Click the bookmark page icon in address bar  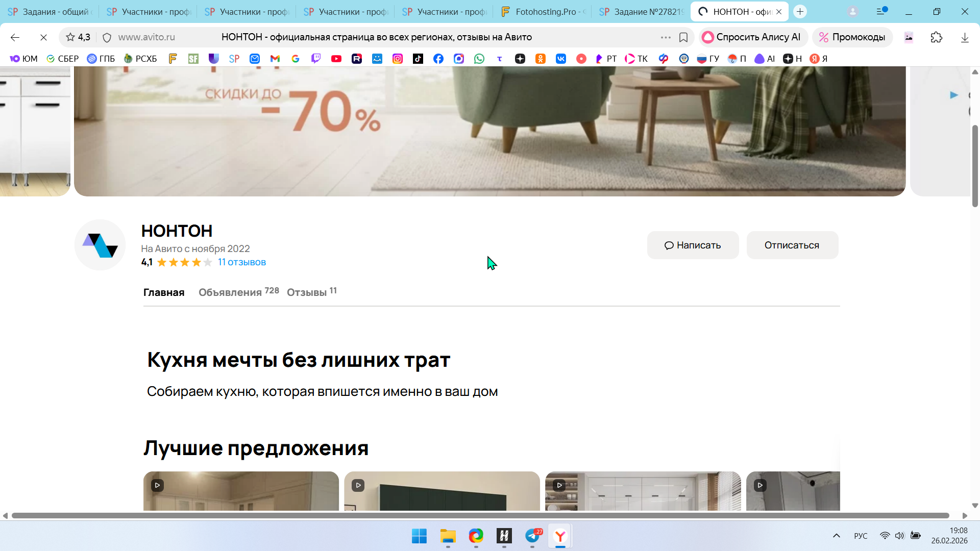tap(683, 37)
